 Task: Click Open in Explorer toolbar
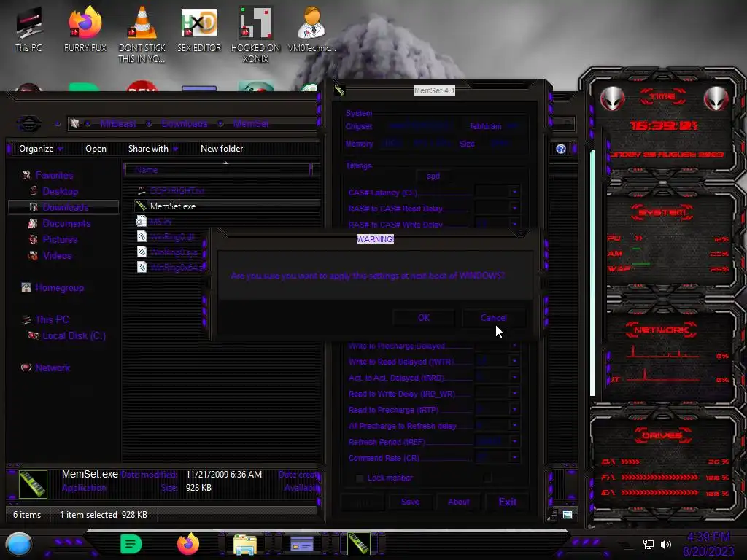[96, 149]
